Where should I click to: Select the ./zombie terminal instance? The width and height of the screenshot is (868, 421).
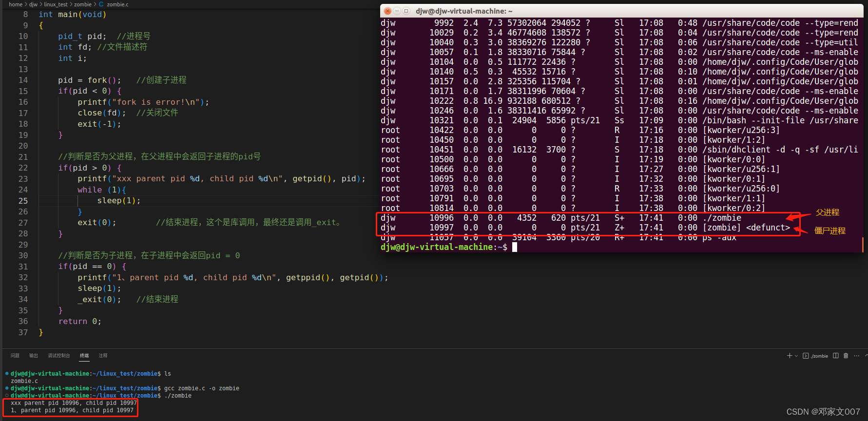coord(815,356)
